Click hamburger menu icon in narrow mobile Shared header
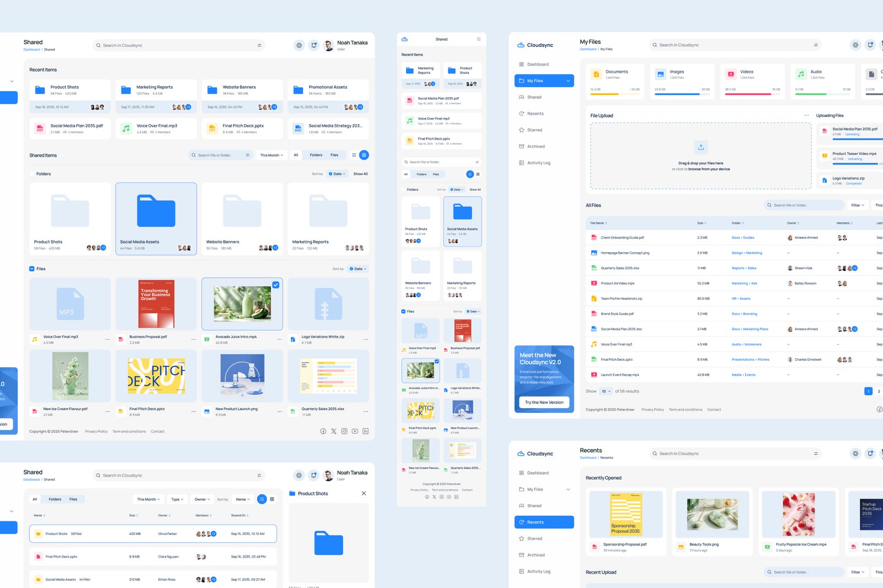The image size is (883, 588). pos(478,39)
